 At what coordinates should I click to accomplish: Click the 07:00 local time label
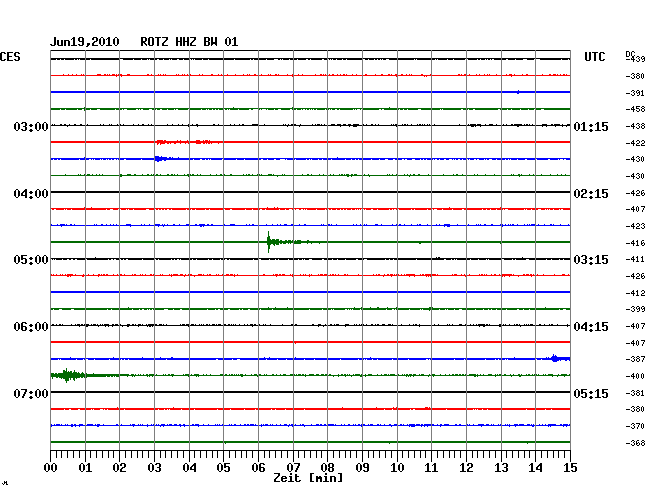[x=31, y=393]
